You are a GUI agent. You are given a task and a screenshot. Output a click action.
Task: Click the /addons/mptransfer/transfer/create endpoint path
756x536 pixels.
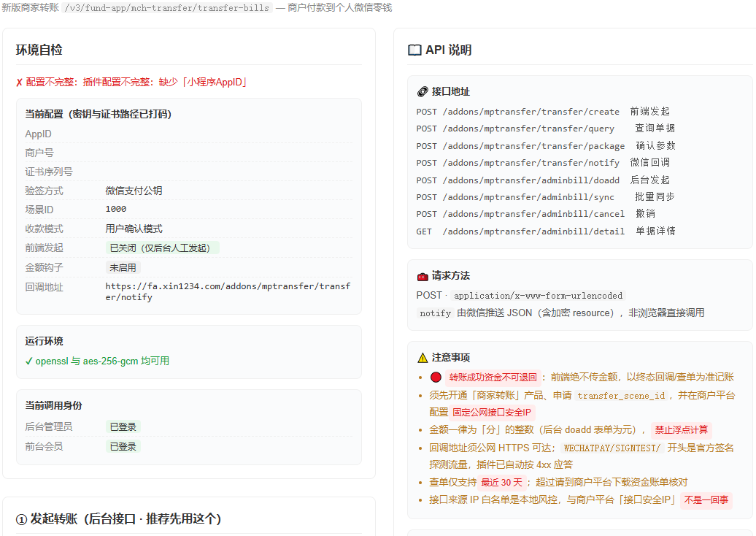[531, 112]
